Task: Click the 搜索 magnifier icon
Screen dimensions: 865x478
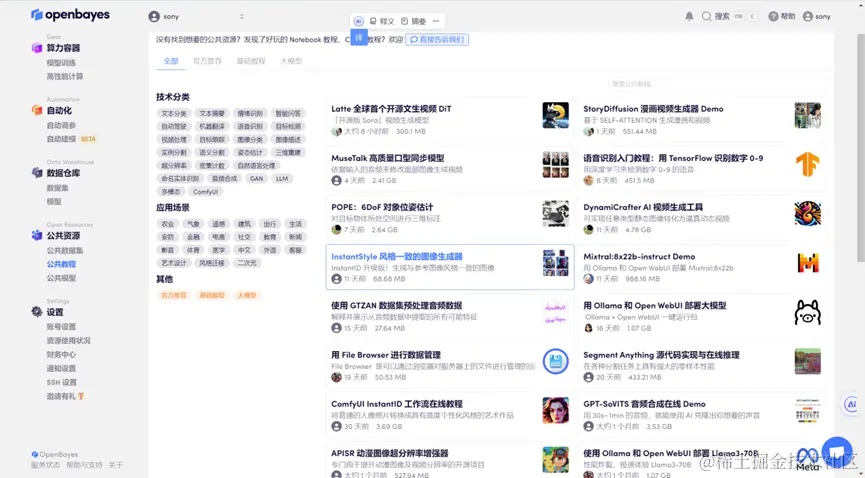Action: (x=706, y=17)
